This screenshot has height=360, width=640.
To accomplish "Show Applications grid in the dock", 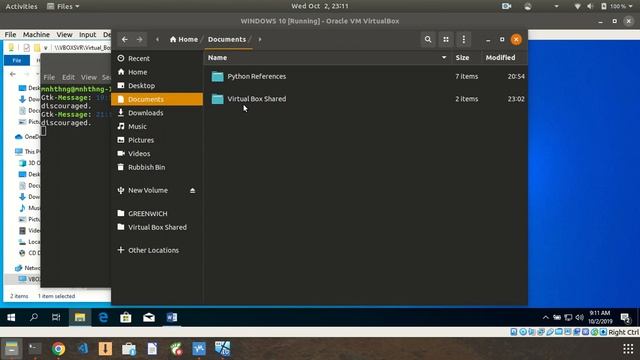I will click(628, 349).
